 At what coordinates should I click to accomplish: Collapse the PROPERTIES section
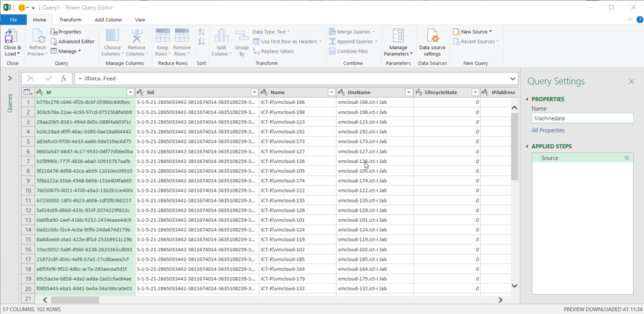pyautogui.click(x=527, y=100)
